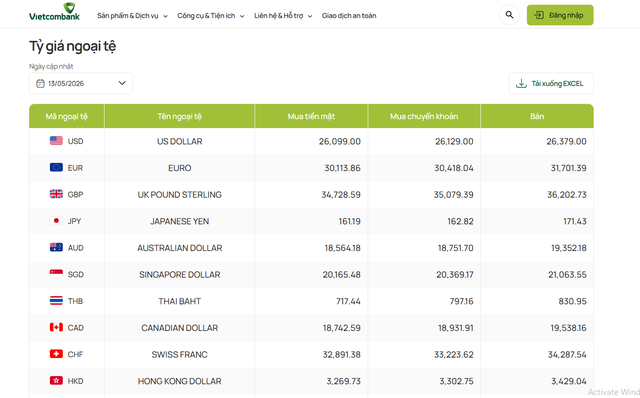The image size is (640, 398).
Task: Click the Ngày cập nhật label
Action: click(x=51, y=66)
